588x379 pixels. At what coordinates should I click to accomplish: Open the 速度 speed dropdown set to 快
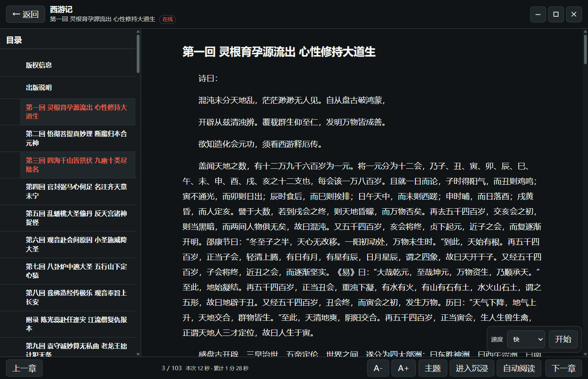point(526,340)
